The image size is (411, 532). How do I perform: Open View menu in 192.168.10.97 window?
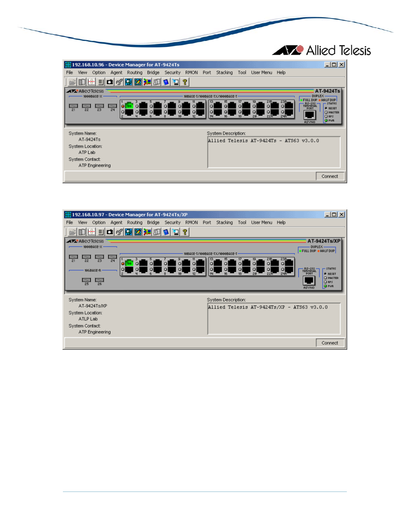point(82,223)
